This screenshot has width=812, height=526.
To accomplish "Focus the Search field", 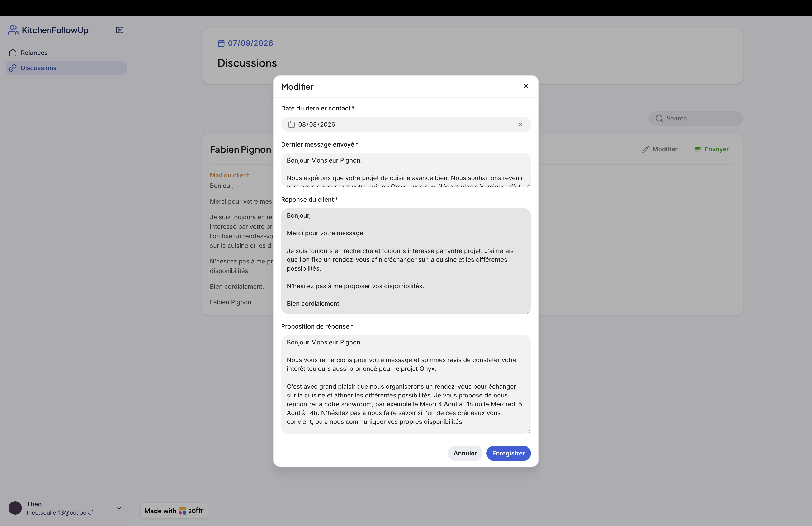I will [x=695, y=119].
